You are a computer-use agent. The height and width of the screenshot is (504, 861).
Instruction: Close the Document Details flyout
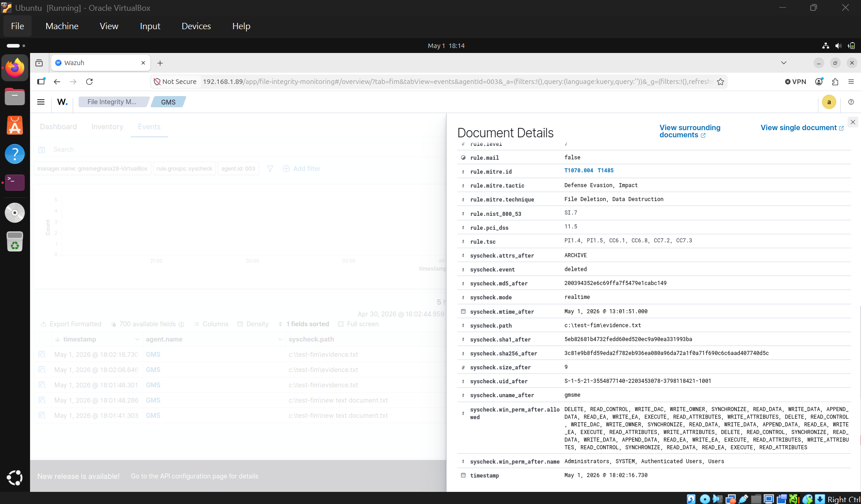coord(852,122)
